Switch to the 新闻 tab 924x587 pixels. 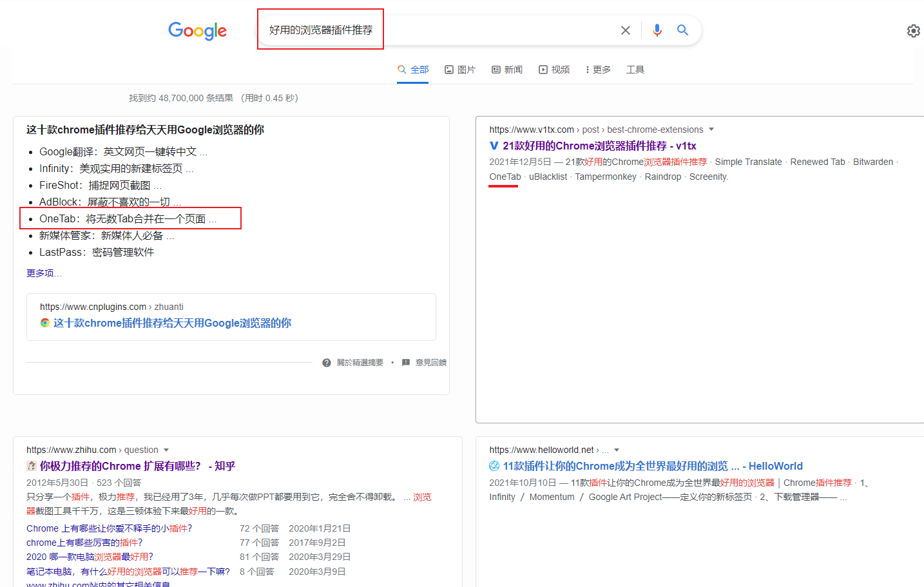pyautogui.click(x=507, y=70)
